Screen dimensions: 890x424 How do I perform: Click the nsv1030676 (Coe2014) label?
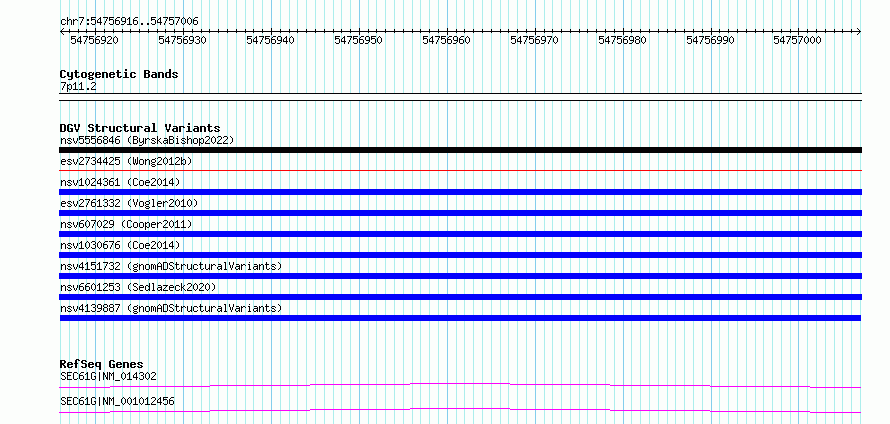[120, 245]
